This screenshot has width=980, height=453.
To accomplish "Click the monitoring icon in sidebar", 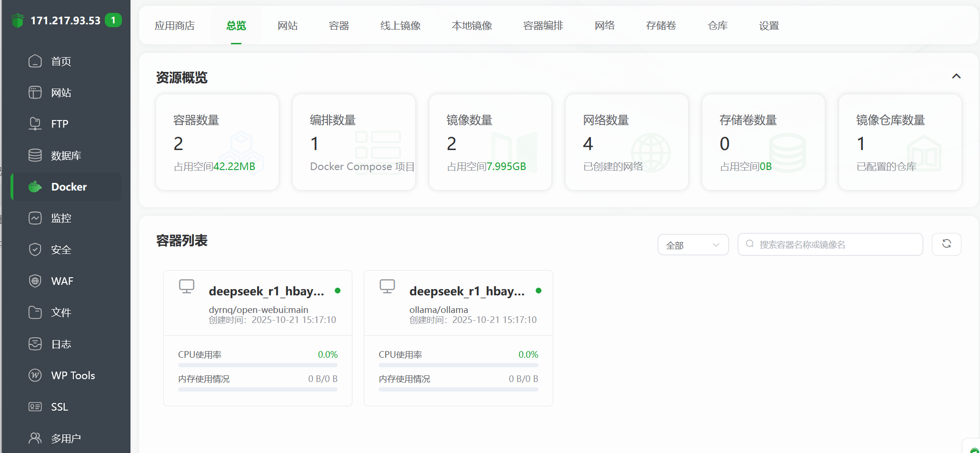I will pyautogui.click(x=35, y=218).
